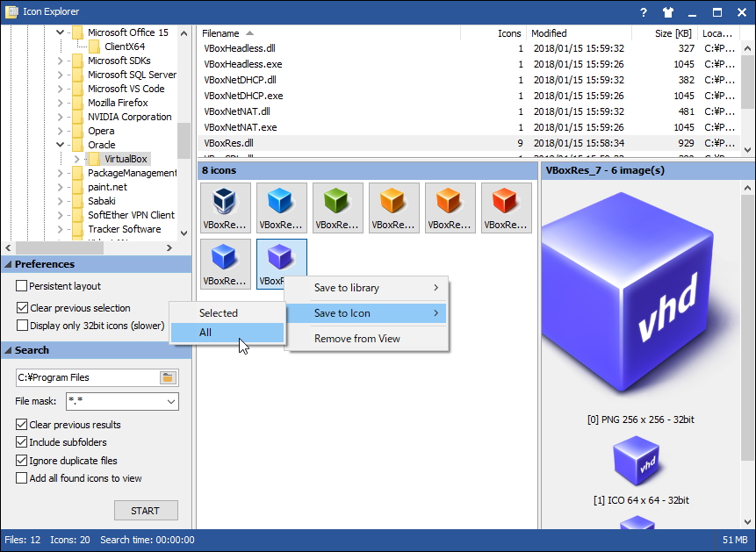Collapse the Oracle tree node
Viewport: 756px width, 552px height.
[x=61, y=145]
